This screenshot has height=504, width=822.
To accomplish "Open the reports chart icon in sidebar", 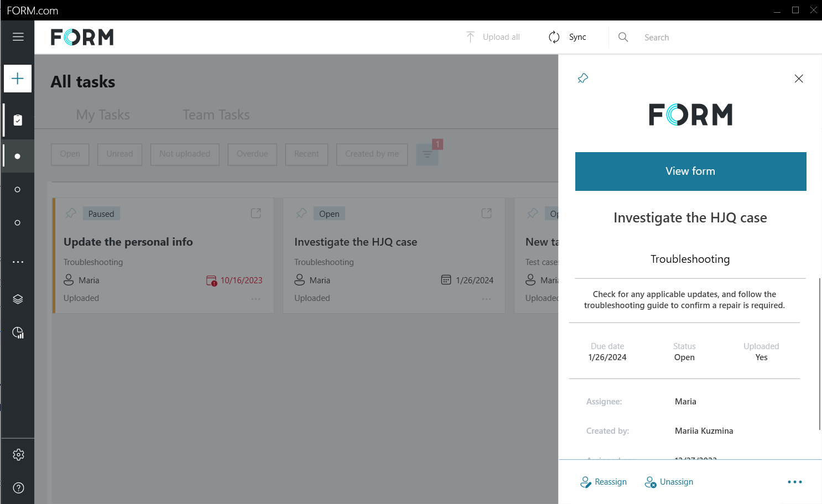I will tap(18, 332).
